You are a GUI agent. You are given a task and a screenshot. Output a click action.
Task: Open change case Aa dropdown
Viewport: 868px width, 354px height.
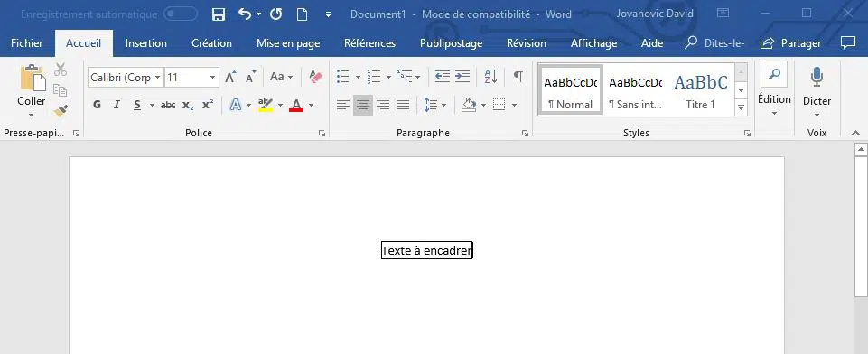click(x=281, y=78)
